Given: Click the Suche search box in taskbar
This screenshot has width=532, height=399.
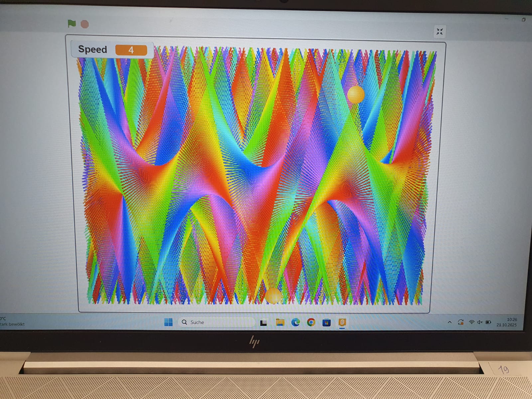Looking at the screenshot, I should pyautogui.click(x=216, y=322).
